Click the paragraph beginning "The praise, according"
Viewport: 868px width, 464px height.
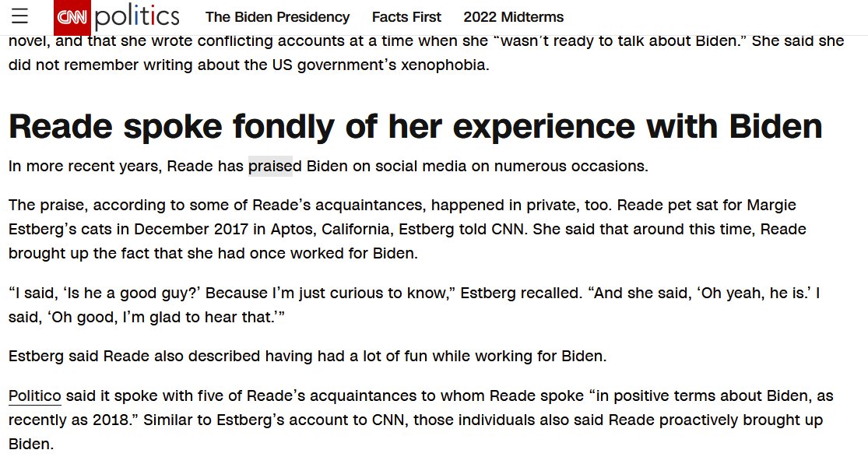click(407, 229)
